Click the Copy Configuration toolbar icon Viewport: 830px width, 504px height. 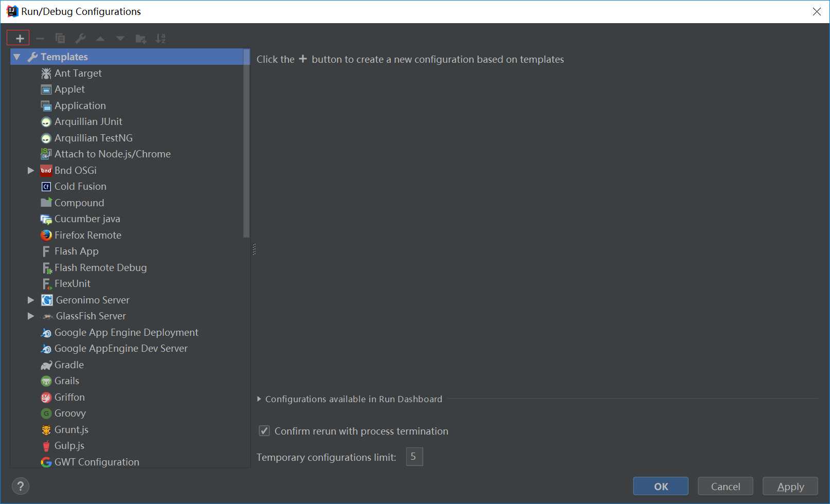[60, 39]
